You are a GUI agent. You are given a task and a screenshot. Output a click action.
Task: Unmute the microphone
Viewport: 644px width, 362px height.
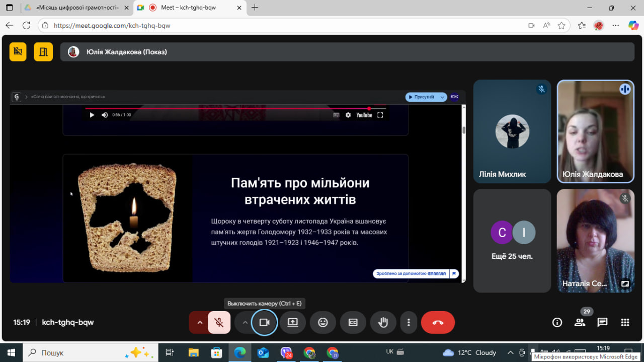tap(219, 323)
